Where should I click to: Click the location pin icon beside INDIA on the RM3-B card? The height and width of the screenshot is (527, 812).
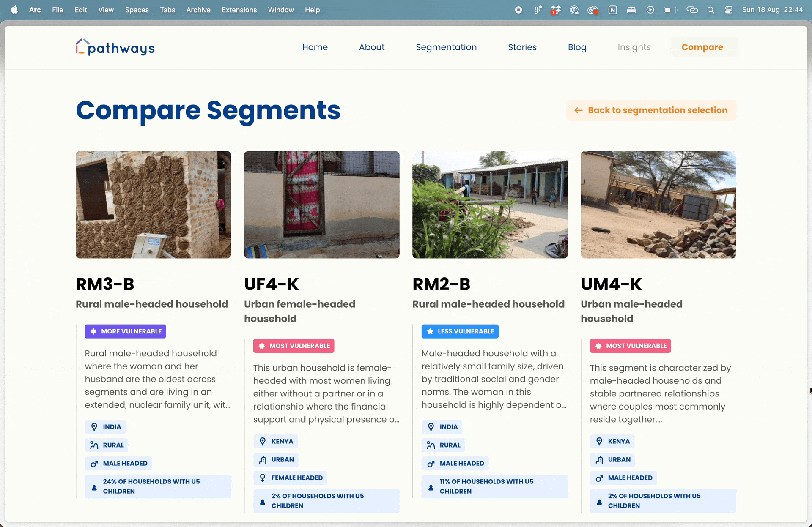point(94,427)
